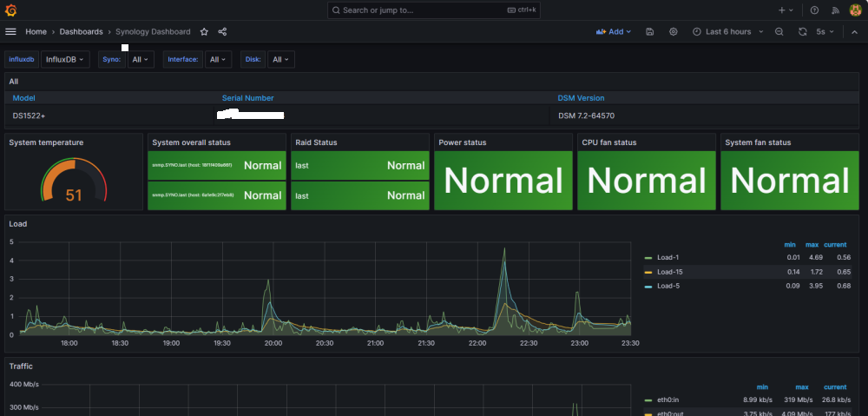
Task: Sort table by Serial Number header
Action: [x=248, y=98]
